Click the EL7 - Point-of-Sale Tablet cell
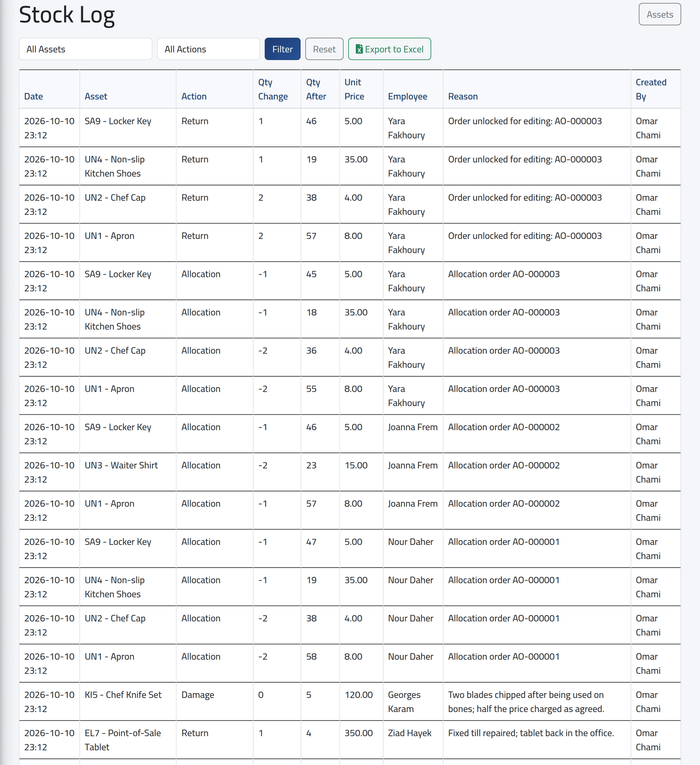700x765 pixels. point(128,740)
